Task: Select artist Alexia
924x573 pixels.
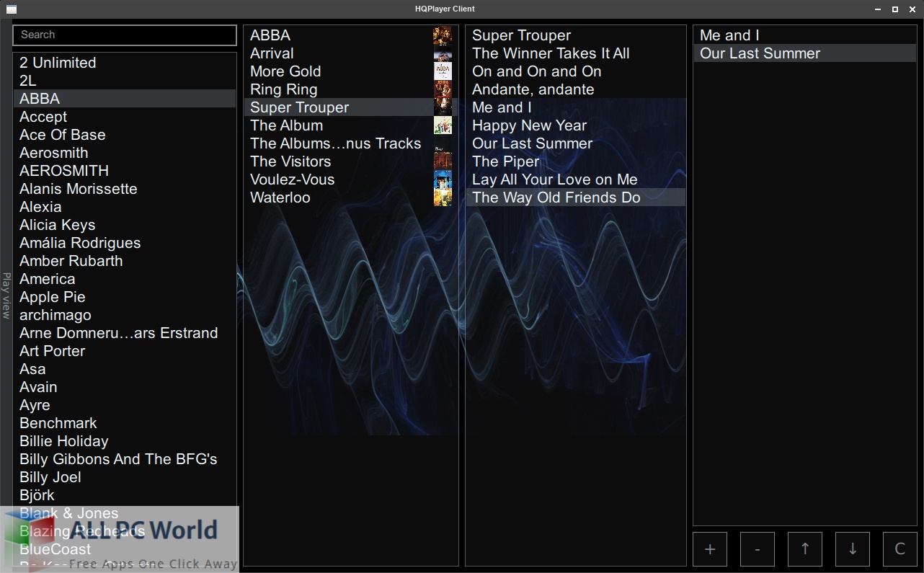Action: (125, 207)
